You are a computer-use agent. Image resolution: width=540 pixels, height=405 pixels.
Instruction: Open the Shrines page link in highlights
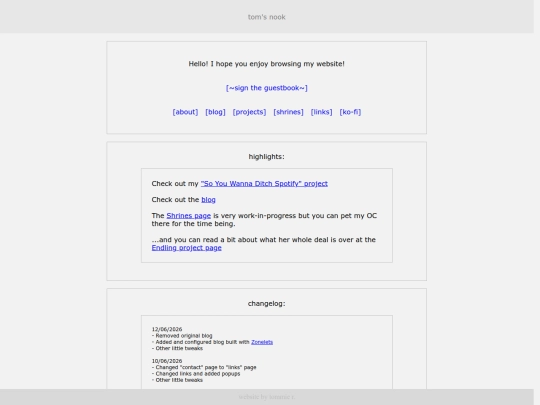188,216
